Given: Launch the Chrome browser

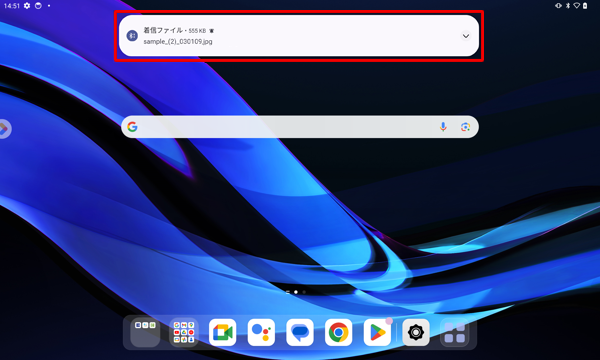Looking at the screenshot, I should (338, 332).
